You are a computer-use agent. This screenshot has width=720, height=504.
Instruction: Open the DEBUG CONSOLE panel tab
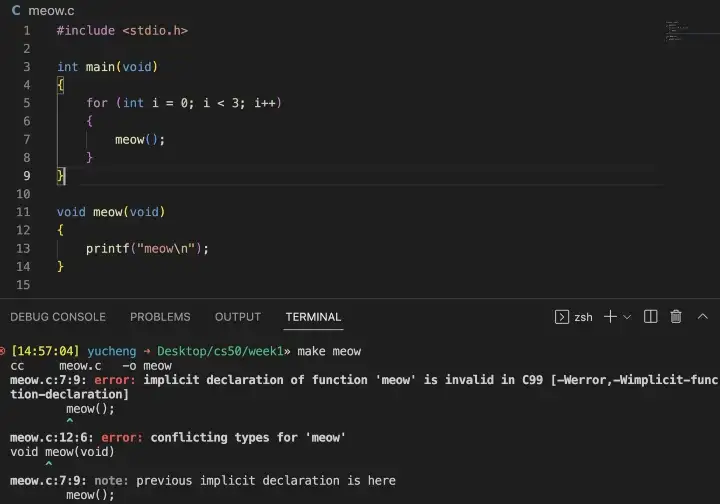click(58, 317)
